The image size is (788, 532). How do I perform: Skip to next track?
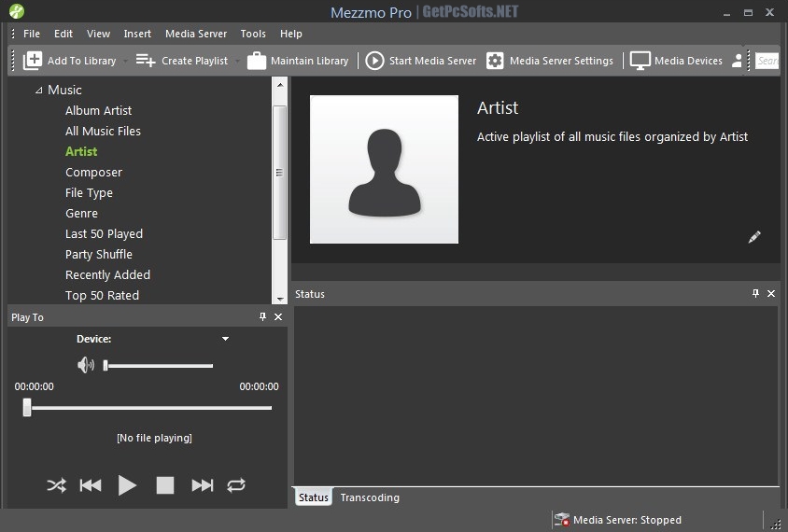tap(203, 485)
